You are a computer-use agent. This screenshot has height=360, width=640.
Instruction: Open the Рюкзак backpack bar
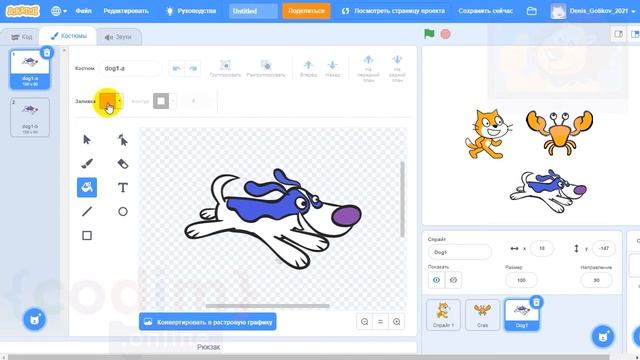click(x=209, y=347)
